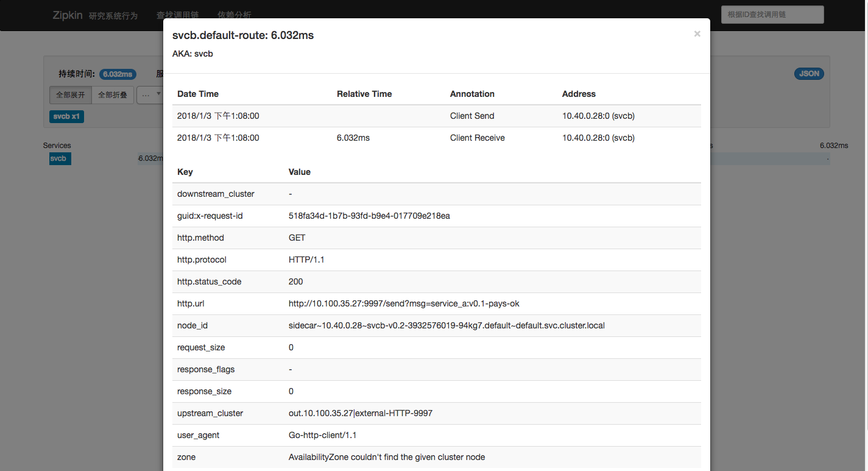Screen dimensions: 868x471
Task: Select the svcb label under Services
Action: (60, 158)
